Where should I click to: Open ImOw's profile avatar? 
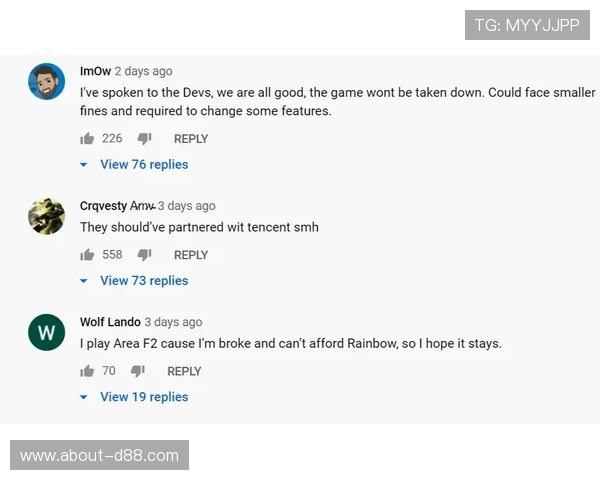coord(46,81)
